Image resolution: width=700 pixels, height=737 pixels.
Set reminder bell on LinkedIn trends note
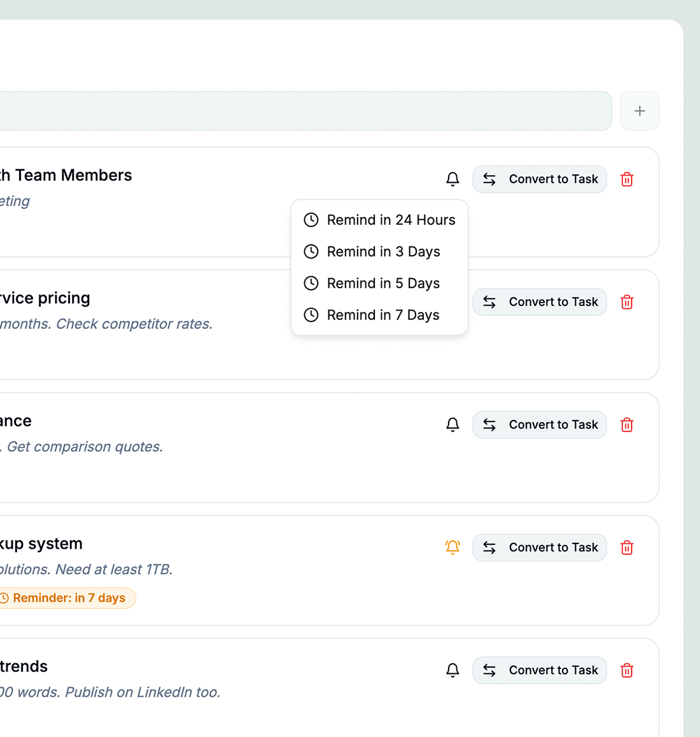452,670
